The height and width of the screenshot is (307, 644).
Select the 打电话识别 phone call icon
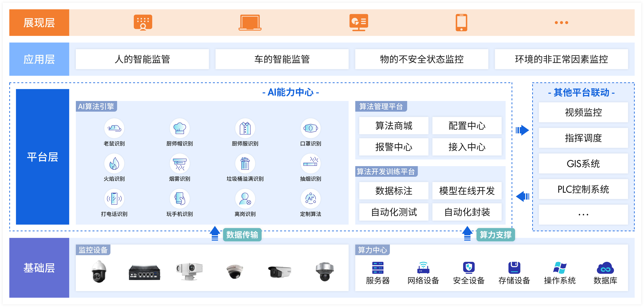(x=114, y=199)
